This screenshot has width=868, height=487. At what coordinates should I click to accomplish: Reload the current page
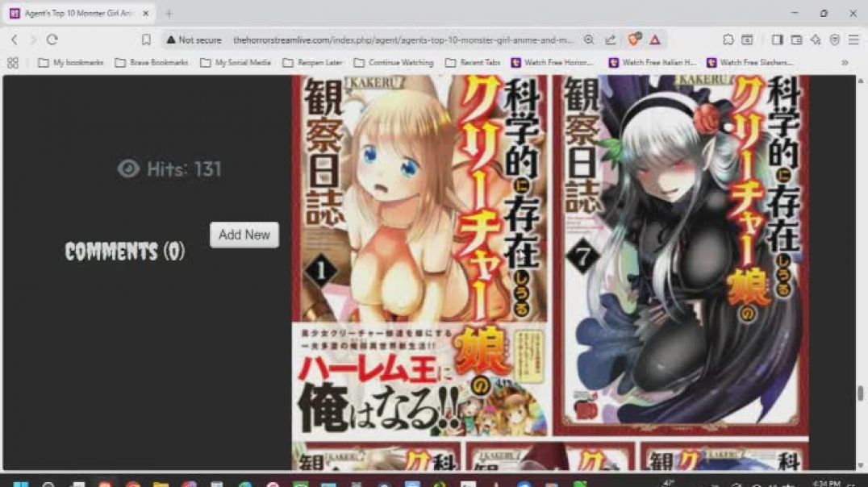point(52,40)
